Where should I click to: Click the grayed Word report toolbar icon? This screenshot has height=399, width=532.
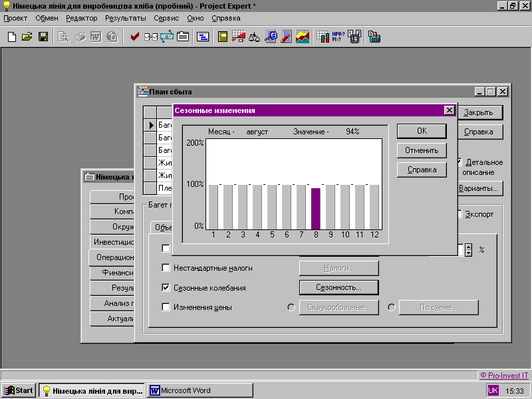[96, 37]
